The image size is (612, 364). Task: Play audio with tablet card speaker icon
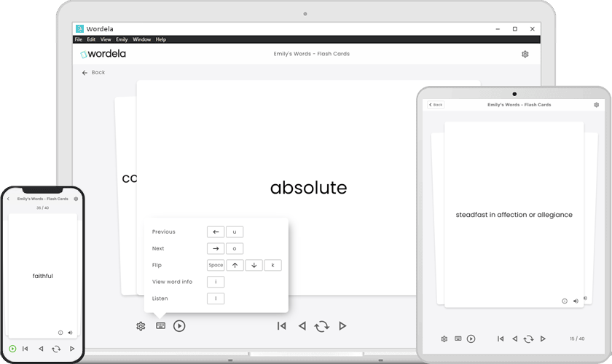[576, 301]
